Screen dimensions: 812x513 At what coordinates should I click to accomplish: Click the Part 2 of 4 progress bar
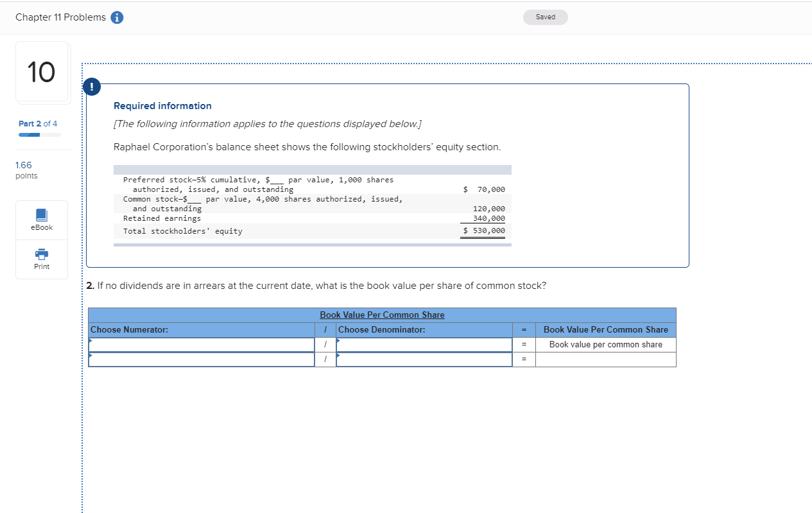[x=40, y=135]
